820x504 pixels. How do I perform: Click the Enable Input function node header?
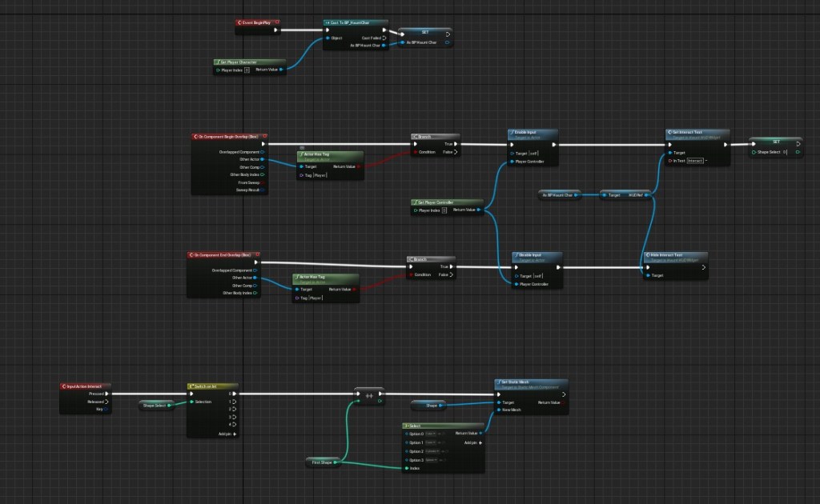coord(533,132)
